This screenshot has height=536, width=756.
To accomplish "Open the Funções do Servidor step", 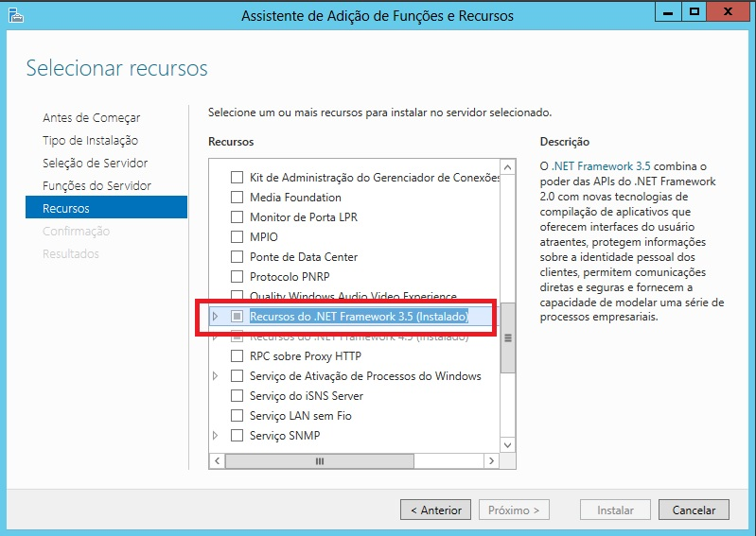I will click(x=97, y=186).
